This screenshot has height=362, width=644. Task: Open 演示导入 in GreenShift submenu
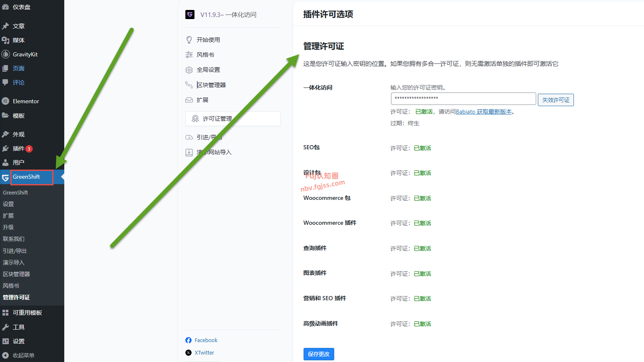(14, 262)
